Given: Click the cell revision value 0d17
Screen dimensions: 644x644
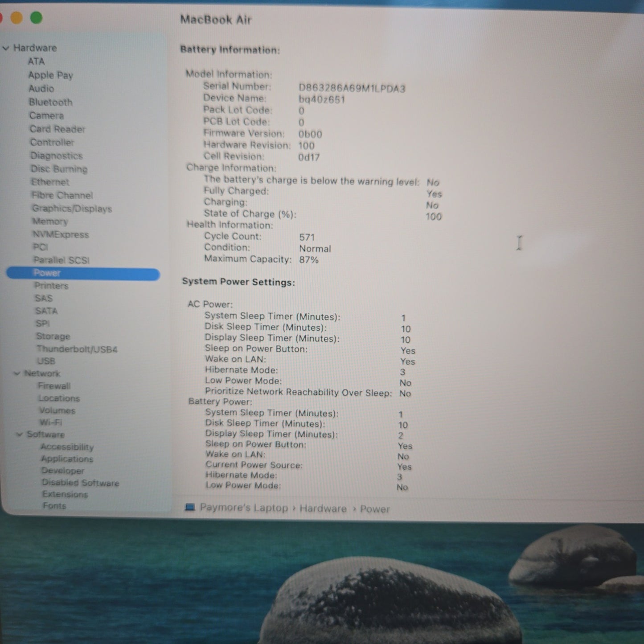Looking at the screenshot, I should click(x=309, y=157).
